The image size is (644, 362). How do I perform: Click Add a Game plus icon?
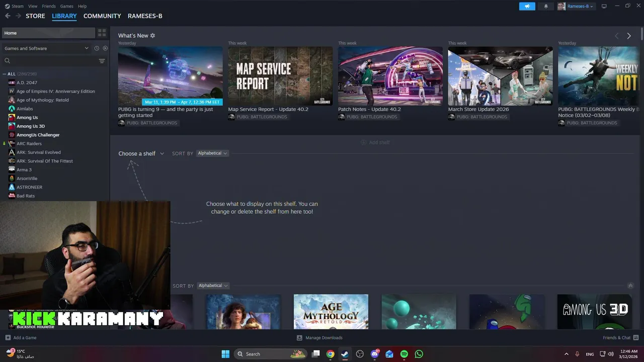coord(8,338)
